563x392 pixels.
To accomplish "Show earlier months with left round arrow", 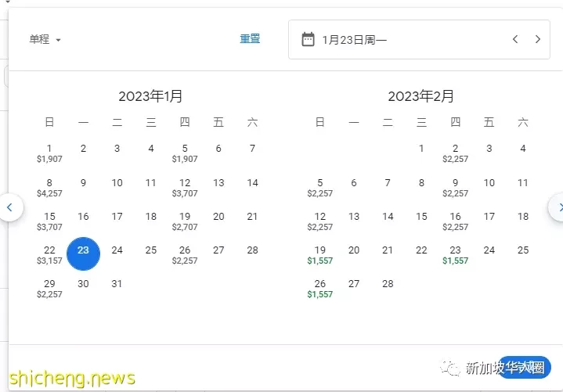I will click(10, 207).
